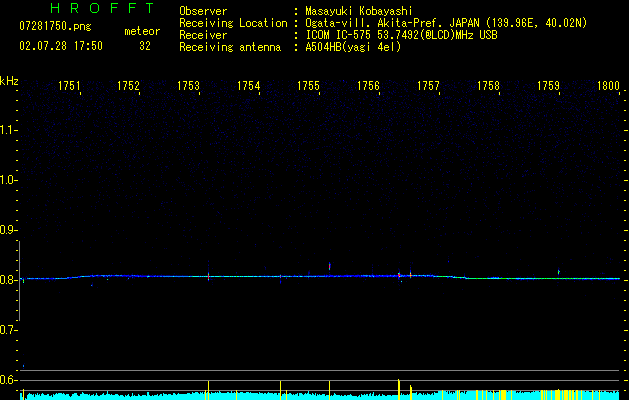Image resolution: width=629 pixels, height=400 pixels.
Task: Click the 0.7 kHz axis label
Action: pos(8,330)
